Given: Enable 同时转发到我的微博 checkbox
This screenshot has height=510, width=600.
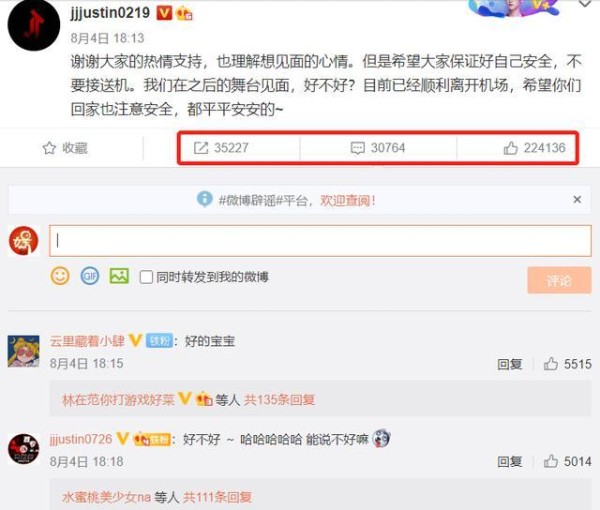Looking at the screenshot, I should click(x=146, y=277).
